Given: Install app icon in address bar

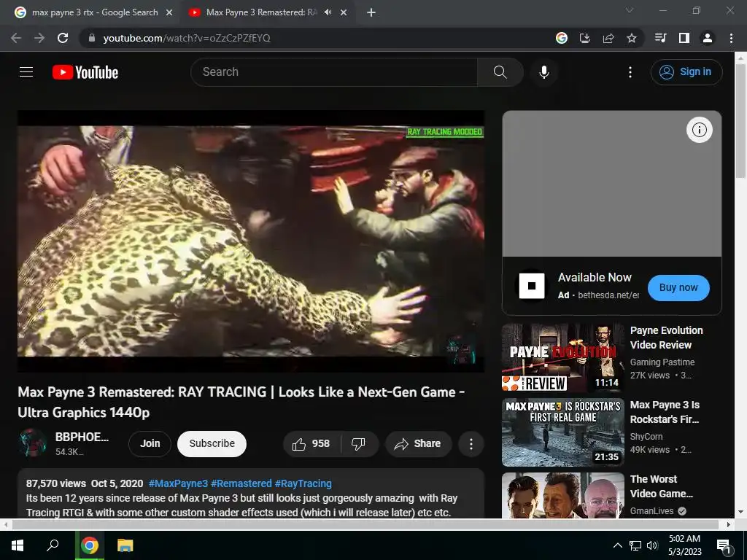Looking at the screenshot, I should pos(585,38).
